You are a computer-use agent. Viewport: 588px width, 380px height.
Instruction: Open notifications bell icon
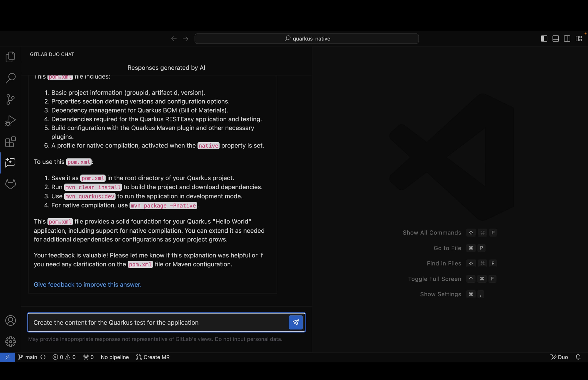(x=578, y=357)
